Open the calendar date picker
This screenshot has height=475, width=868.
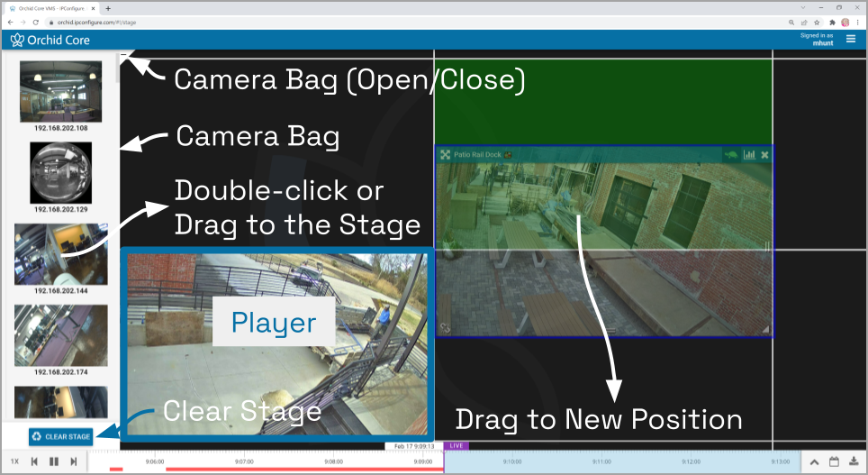(834, 461)
